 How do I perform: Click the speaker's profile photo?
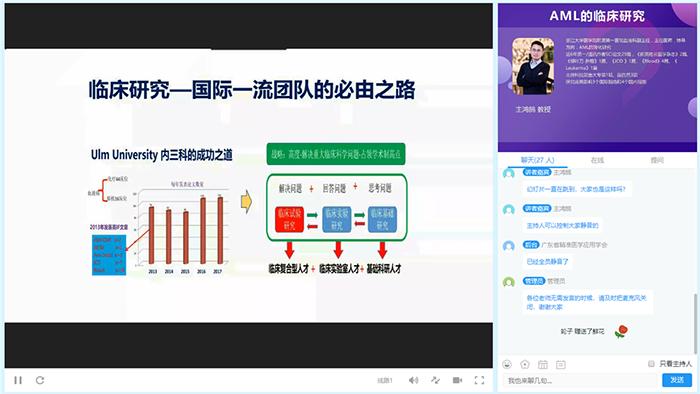(533, 66)
